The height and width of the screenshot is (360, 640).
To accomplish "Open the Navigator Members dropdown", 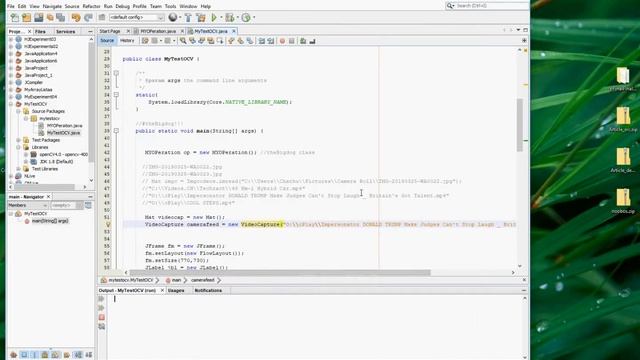I will [x=28, y=205].
